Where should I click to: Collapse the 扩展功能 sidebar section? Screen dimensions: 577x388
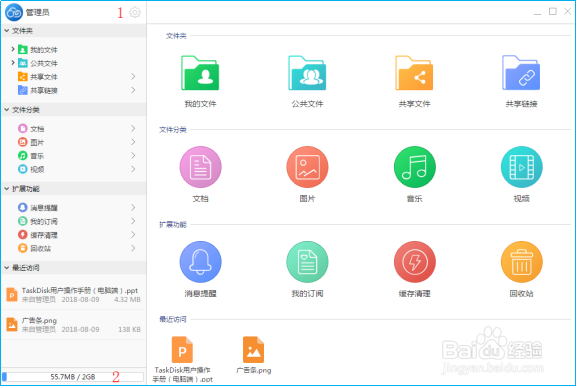click(7, 189)
